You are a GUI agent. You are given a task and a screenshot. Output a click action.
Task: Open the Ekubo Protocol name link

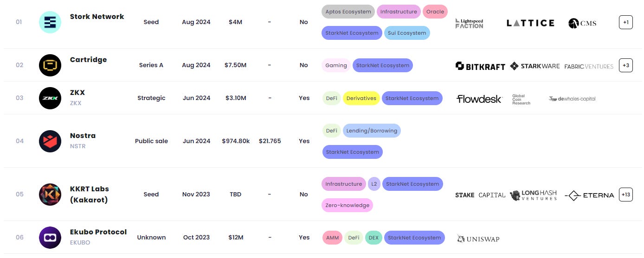click(98, 232)
